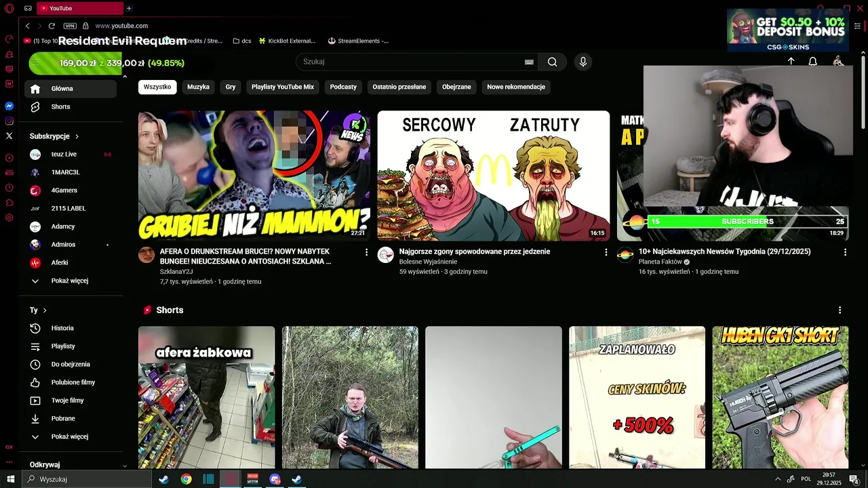This screenshot has width=868, height=488.
Task: Open the Shorts shelf options menu
Action: pos(840,310)
